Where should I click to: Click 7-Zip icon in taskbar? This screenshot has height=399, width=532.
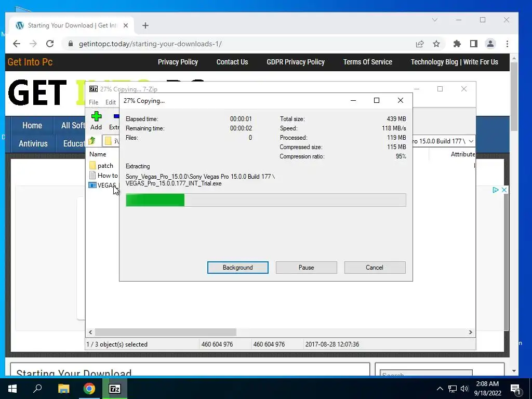[x=115, y=389]
